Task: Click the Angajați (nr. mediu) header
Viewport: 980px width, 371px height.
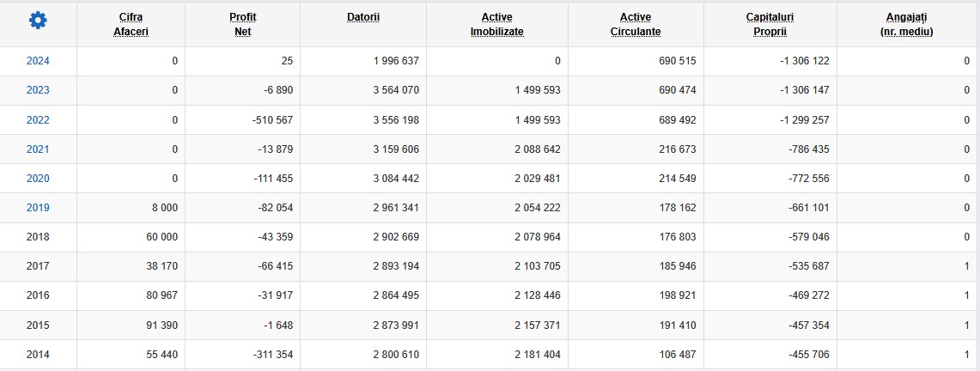Action: click(906, 24)
